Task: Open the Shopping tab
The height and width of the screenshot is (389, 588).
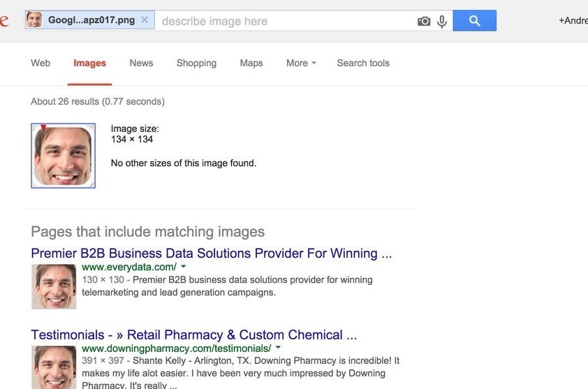Action: pyautogui.click(x=196, y=63)
